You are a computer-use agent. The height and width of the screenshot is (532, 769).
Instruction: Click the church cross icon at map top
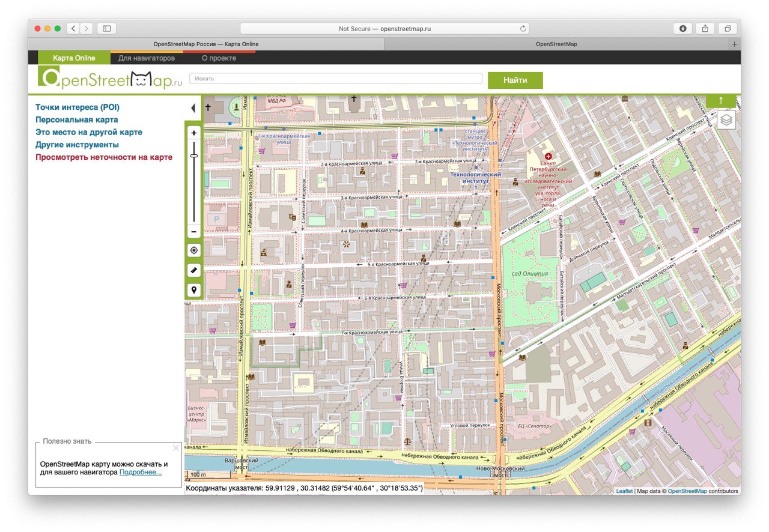(x=354, y=100)
